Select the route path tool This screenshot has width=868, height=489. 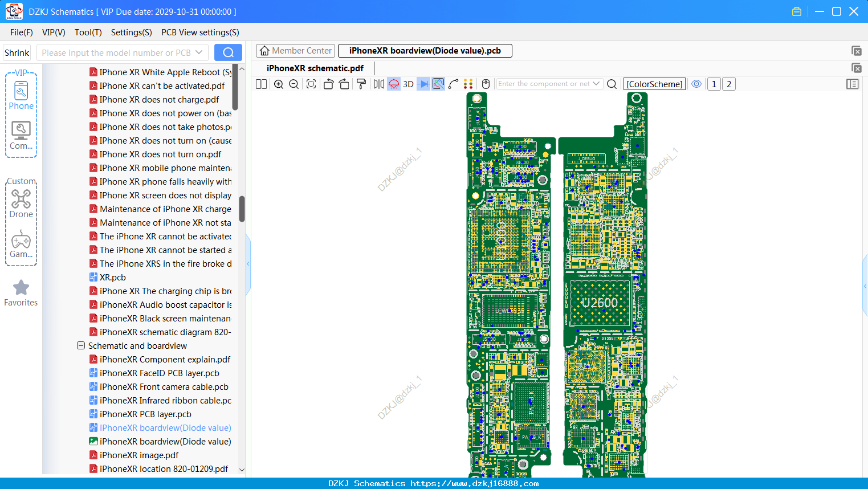(x=454, y=84)
